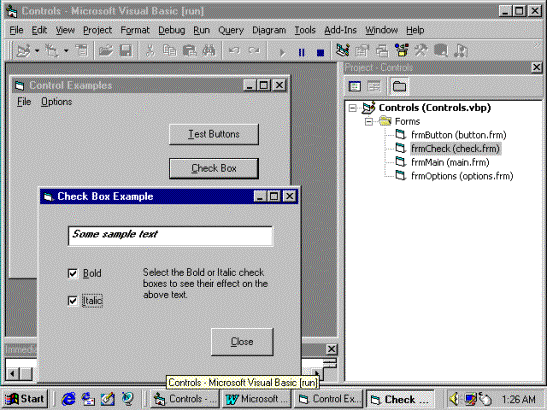Open the Help menu
This screenshot has height=410, width=547.
(415, 30)
